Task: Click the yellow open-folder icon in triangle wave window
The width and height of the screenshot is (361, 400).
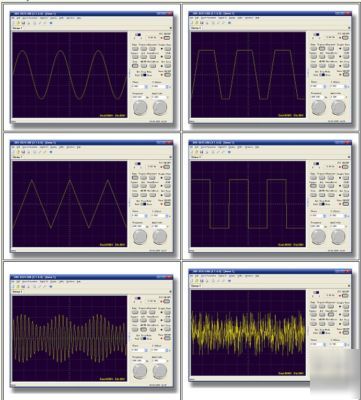Action: pos(19,152)
